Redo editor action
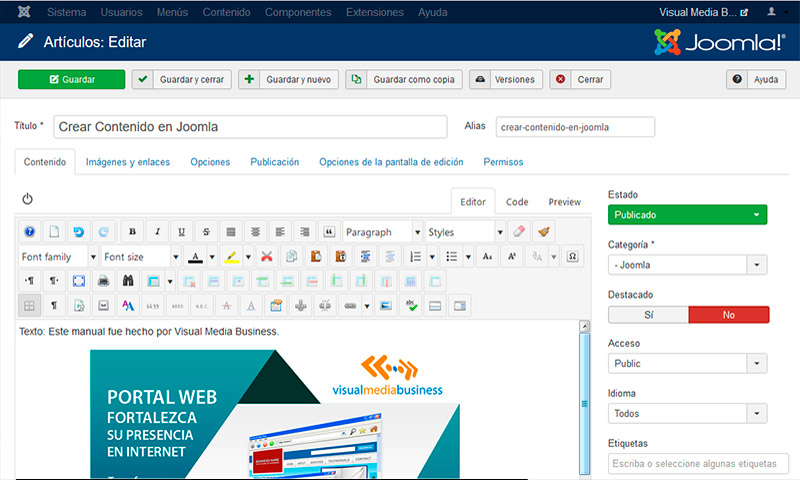Image resolution: width=800 pixels, height=480 pixels. tap(103, 232)
